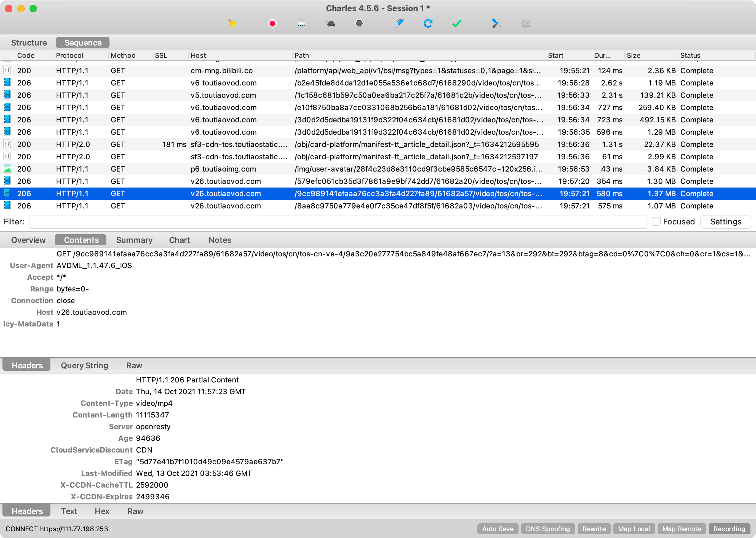Viewport: 756px width, 538px height.
Task: Toggle Map Remote in the status bar
Action: point(682,529)
